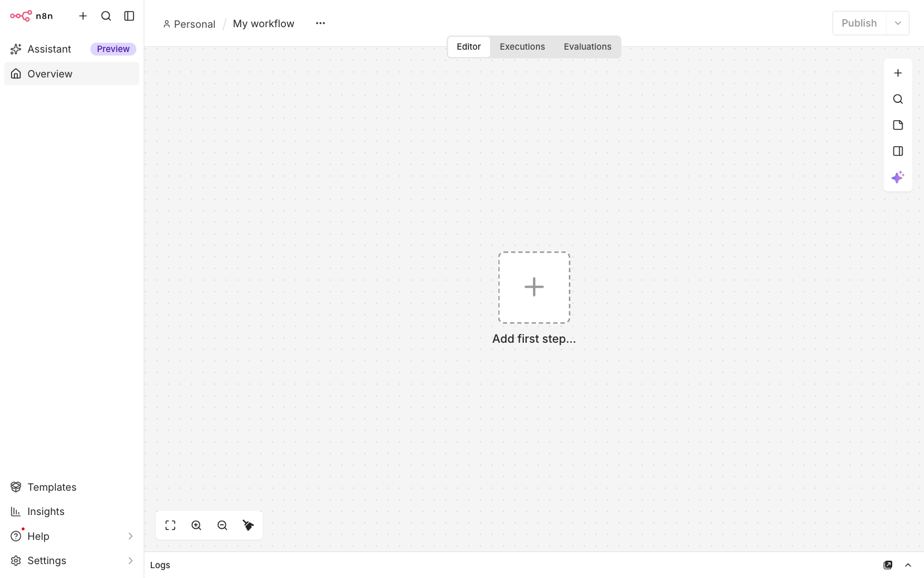Click the Add first step placeholder box
924x578 pixels.
(534, 287)
